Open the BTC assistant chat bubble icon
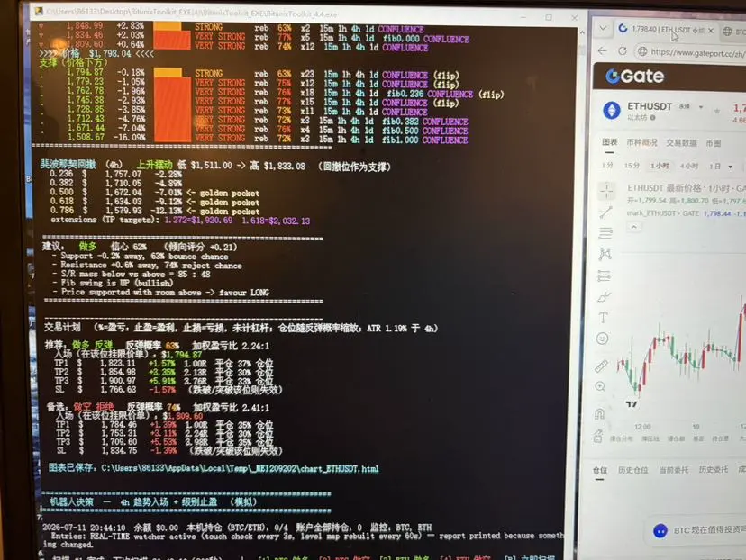Image resolution: width=746 pixels, height=560 pixels. [660, 530]
